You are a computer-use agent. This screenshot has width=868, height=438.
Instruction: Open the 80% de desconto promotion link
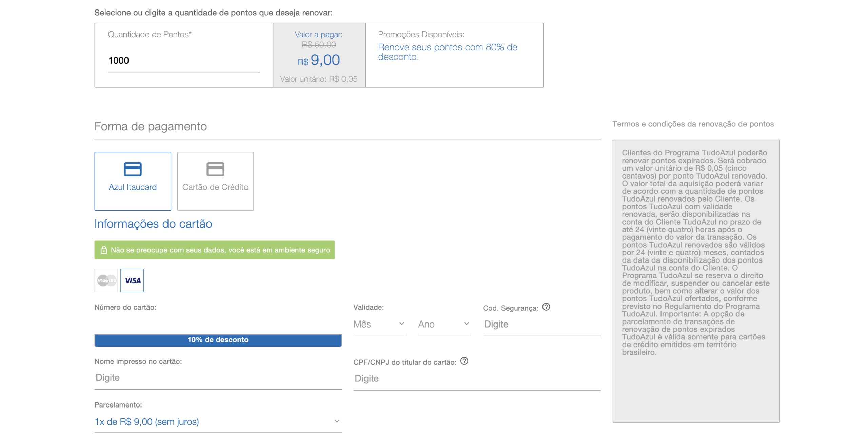point(447,52)
